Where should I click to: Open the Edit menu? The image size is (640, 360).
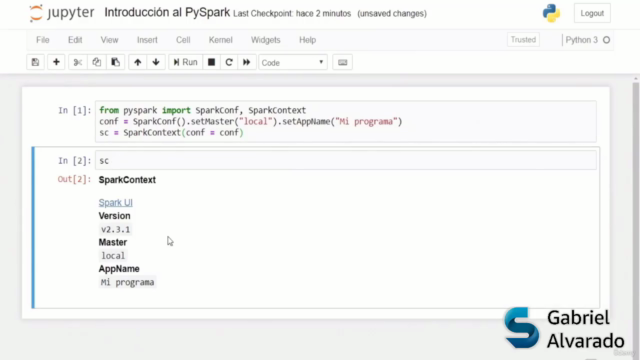tap(75, 40)
